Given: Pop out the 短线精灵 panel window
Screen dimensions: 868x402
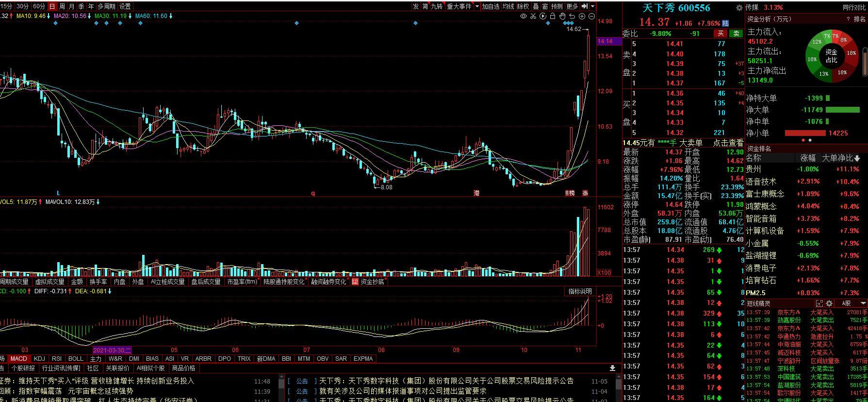Looking at the screenshot, I should (819, 303).
